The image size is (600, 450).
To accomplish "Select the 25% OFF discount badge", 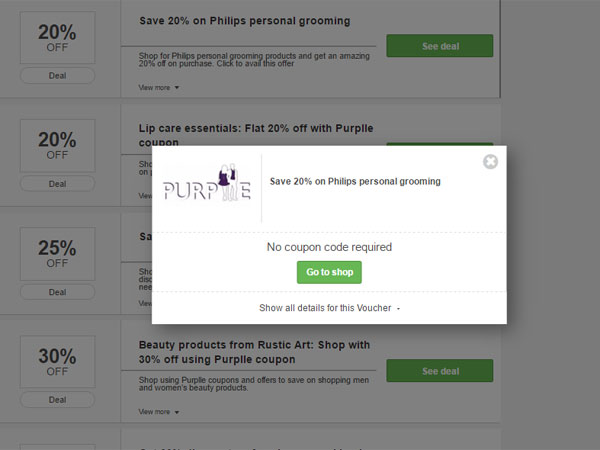I will [57, 254].
